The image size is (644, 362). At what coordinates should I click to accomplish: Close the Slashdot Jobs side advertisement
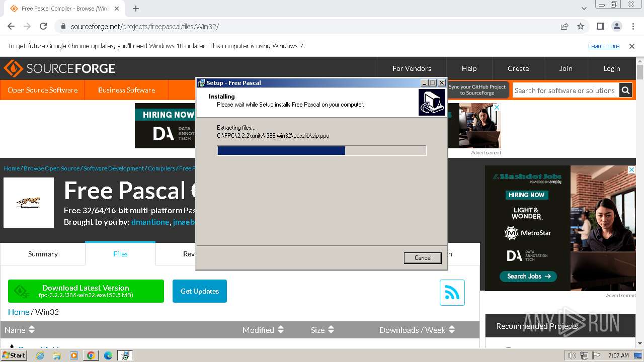631,170
